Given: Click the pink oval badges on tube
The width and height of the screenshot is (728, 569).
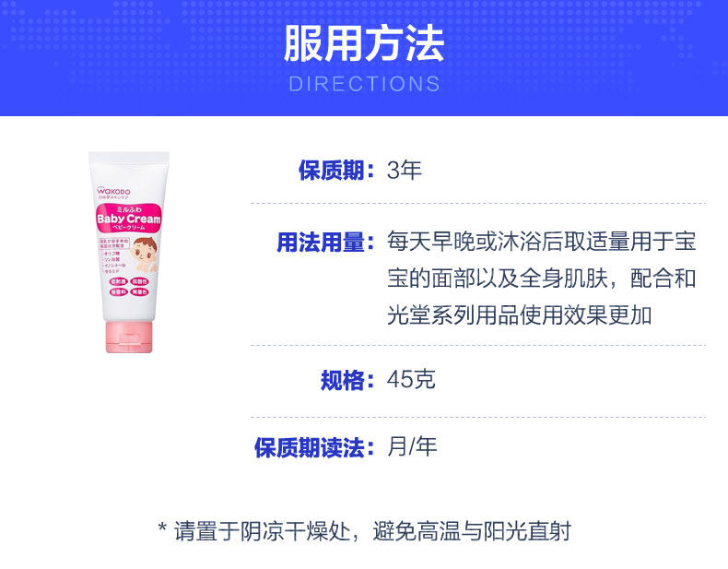Looking at the screenshot, I should coord(129,287).
